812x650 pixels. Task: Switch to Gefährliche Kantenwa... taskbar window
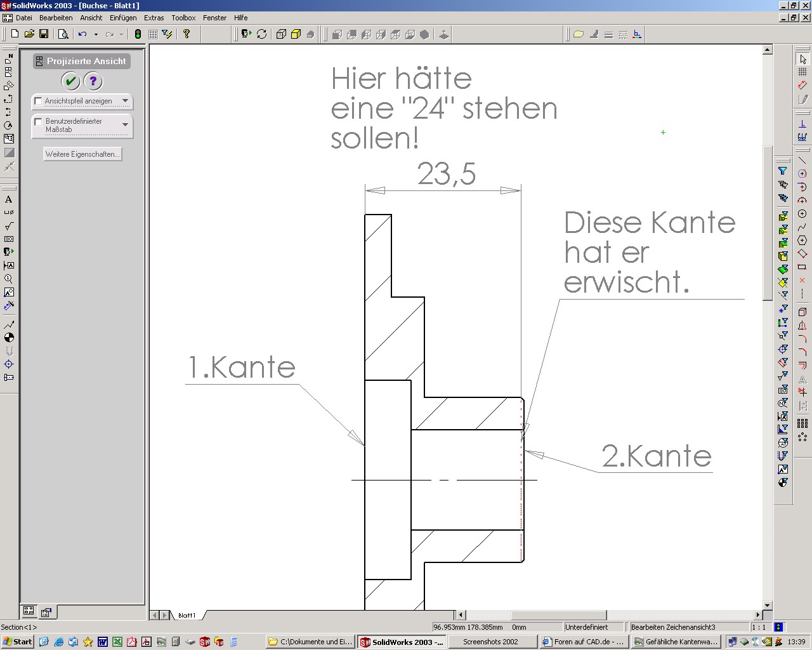coord(676,642)
